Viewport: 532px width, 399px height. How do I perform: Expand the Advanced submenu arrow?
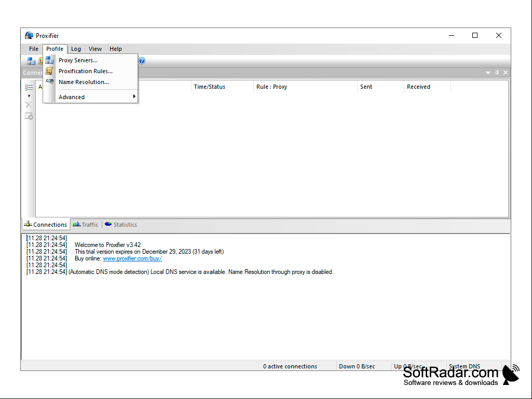tap(134, 97)
